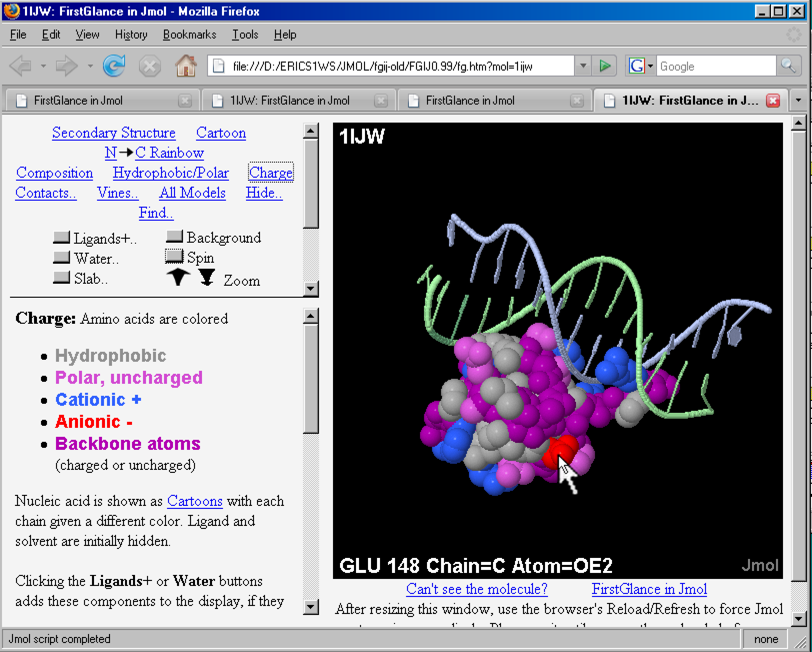The image size is (812, 652).
Task: Open the File menu
Action: tap(18, 35)
